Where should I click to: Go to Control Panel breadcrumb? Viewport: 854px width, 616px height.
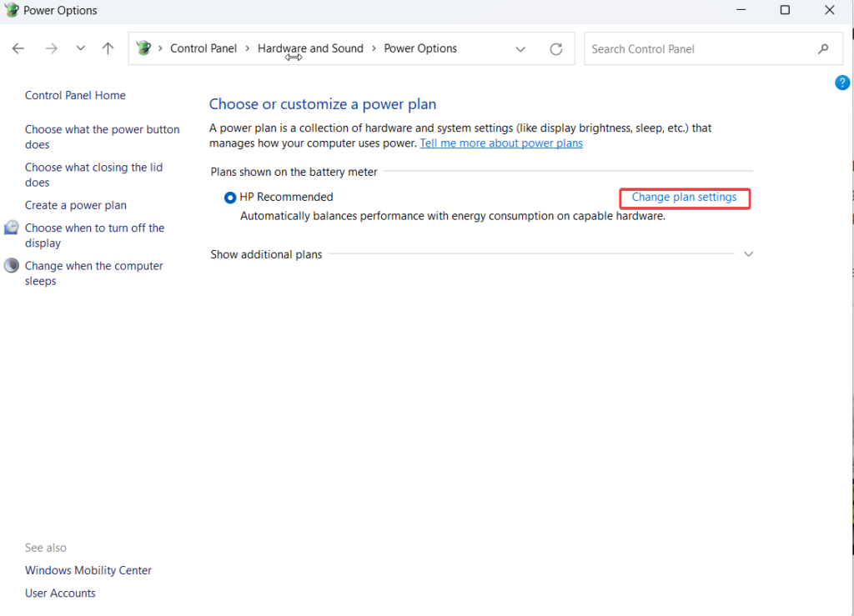pyautogui.click(x=203, y=48)
